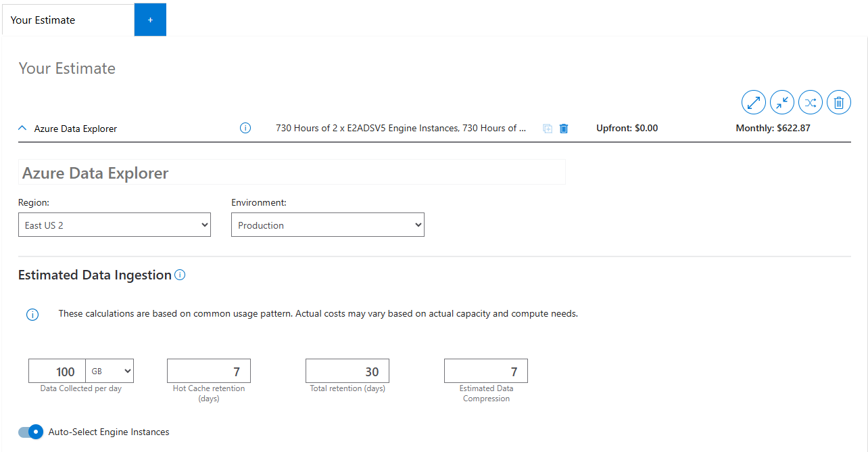Change Environment from Production
868x452 pixels.
point(327,224)
